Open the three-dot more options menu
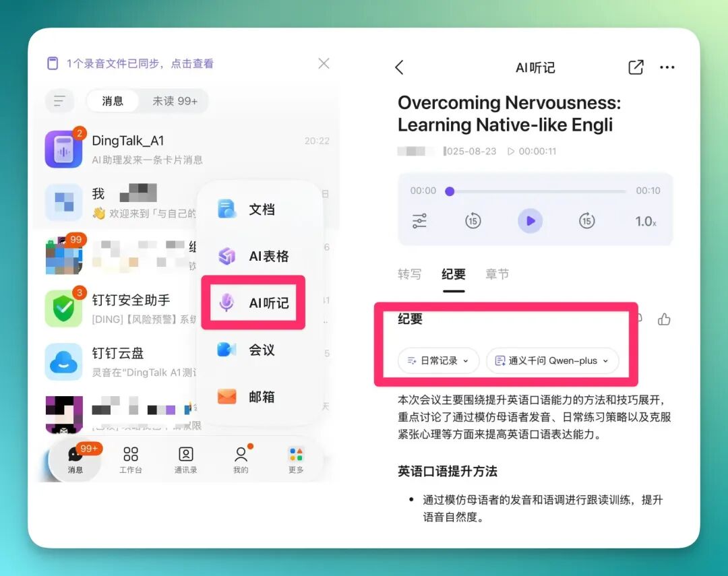Screen dimensions: 728x576 (667, 67)
